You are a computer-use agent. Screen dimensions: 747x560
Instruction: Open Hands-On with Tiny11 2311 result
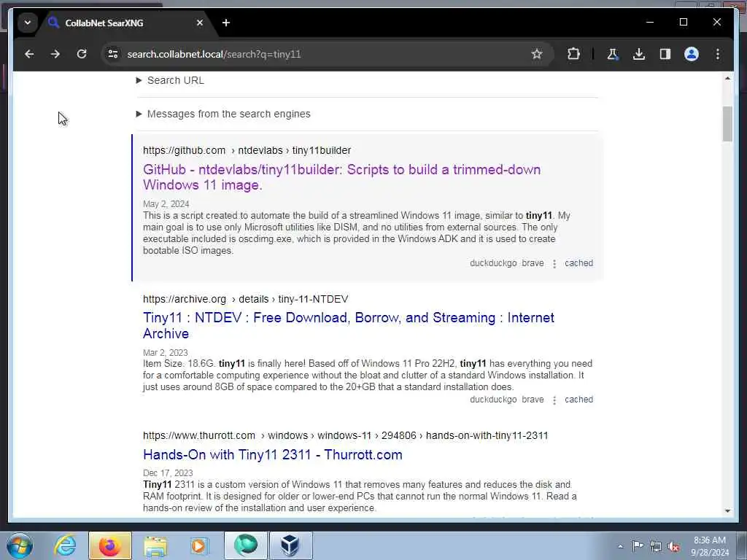(x=273, y=455)
